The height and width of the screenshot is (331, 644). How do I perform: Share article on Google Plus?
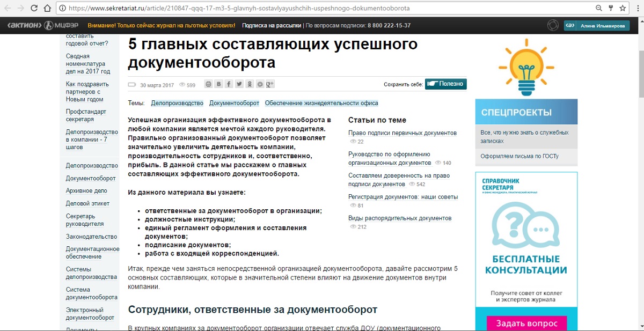point(270,84)
